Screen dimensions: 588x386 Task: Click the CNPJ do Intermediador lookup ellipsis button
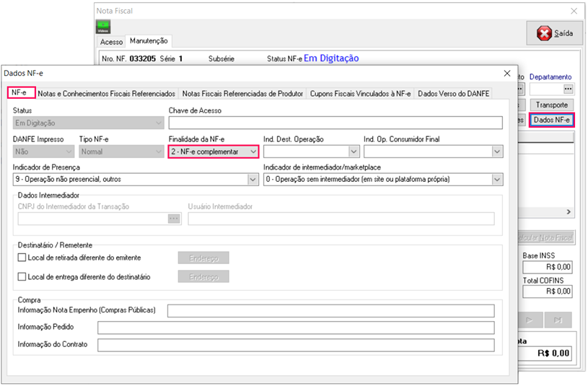pos(174,219)
